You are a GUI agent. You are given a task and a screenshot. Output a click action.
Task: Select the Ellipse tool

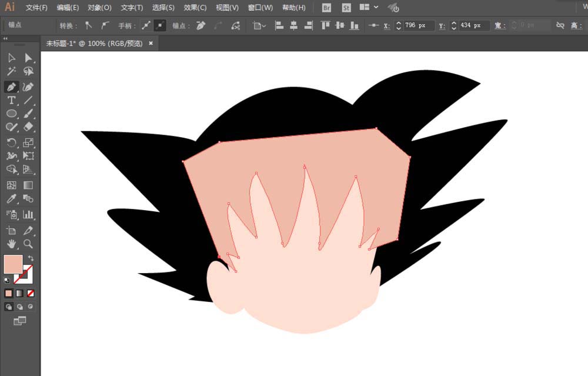click(11, 114)
